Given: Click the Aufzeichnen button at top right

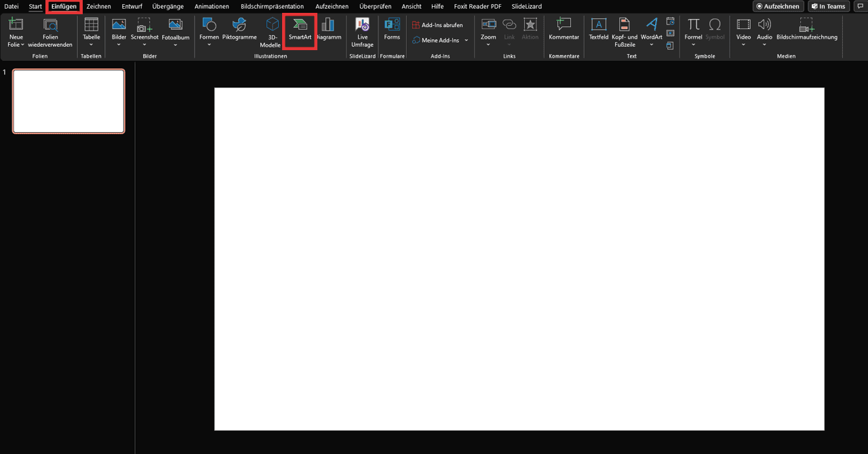Looking at the screenshot, I should [x=778, y=6].
